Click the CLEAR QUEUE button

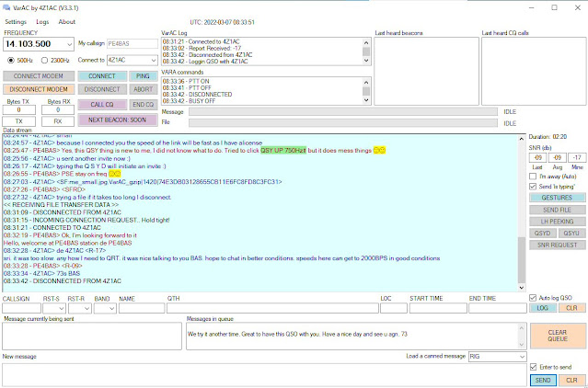[558, 336]
